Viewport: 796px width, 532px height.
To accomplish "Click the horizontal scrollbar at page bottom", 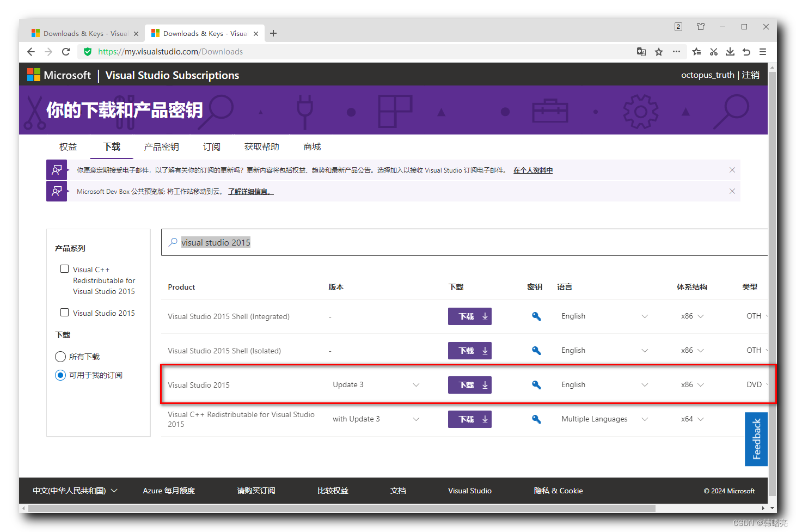I will tap(342, 508).
